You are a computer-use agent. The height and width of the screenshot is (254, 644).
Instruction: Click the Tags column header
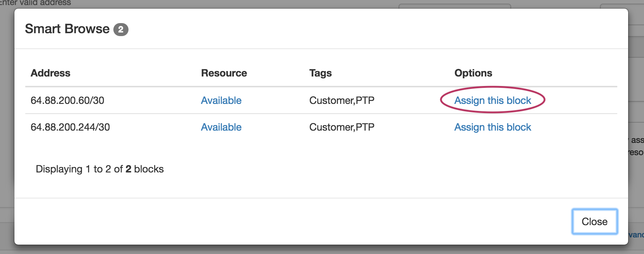pos(320,73)
